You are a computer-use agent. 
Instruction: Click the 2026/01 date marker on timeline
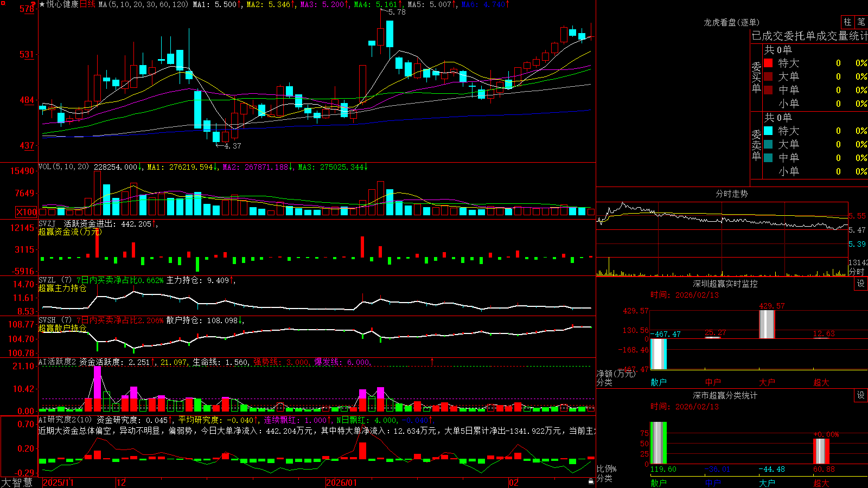(x=341, y=483)
